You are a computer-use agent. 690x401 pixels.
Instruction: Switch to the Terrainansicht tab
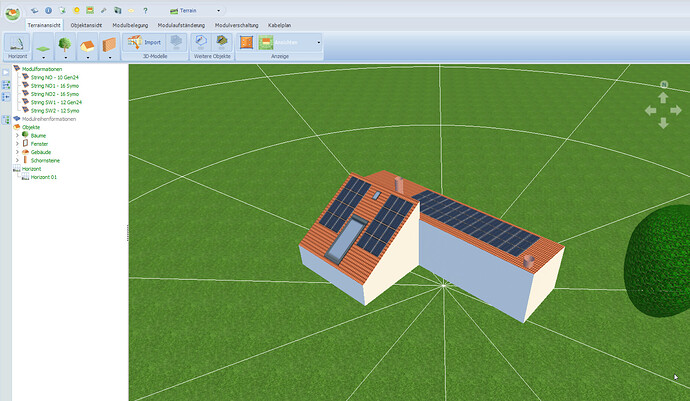point(44,26)
